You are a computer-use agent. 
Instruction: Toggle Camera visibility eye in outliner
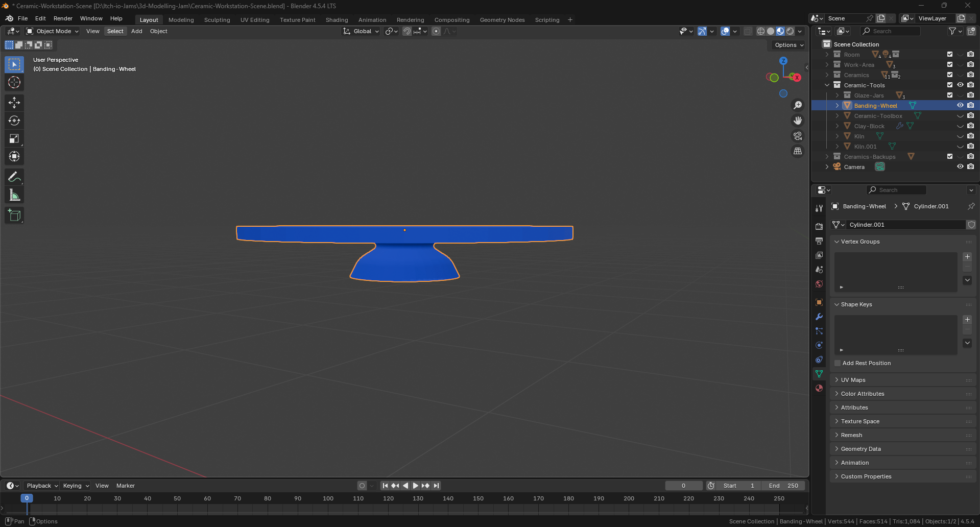(x=960, y=166)
